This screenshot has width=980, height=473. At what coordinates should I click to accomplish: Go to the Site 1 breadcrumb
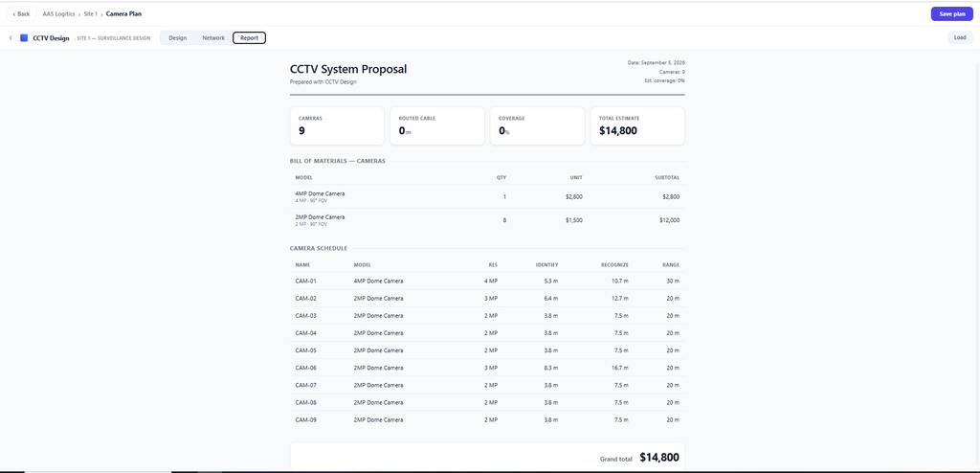[91, 13]
